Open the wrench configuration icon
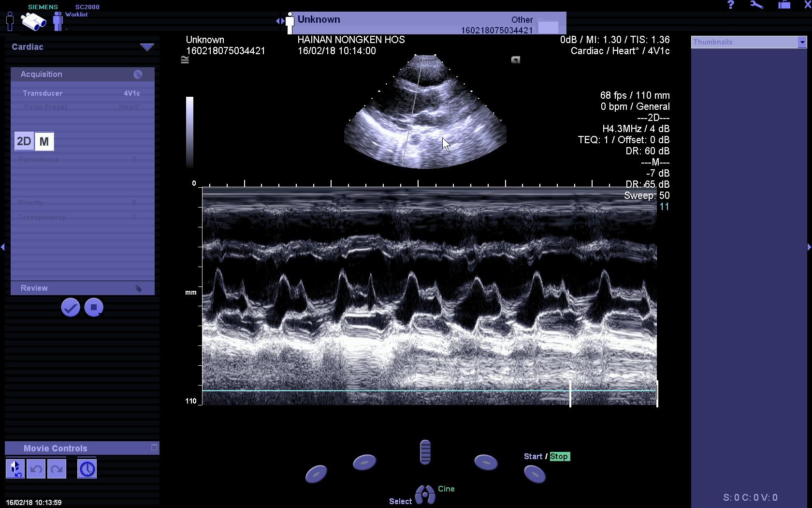 [x=756, y=5]
